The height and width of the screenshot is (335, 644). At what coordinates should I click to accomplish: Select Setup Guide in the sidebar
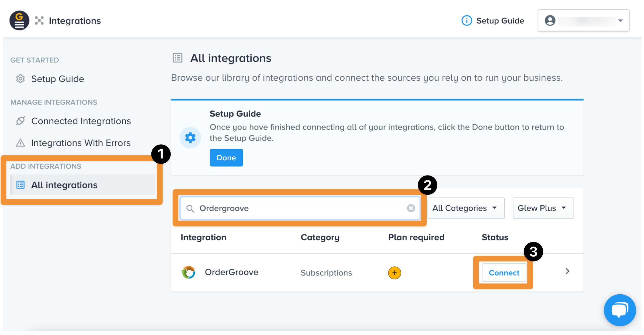coord(58,79)
